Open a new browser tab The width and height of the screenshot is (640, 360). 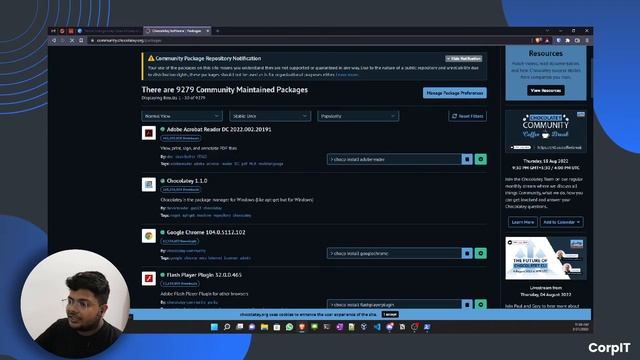[x=217, y=31]
